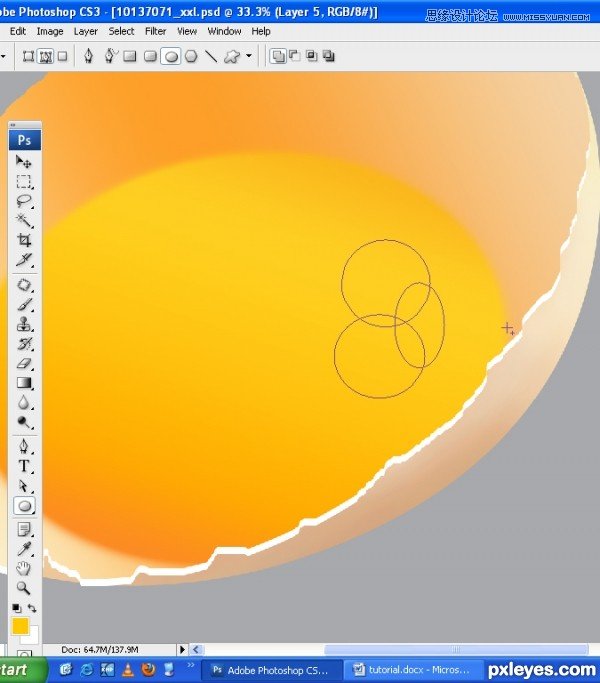Open the Select menu
This screenshot has width=600, height=683.
coord(121,31)
